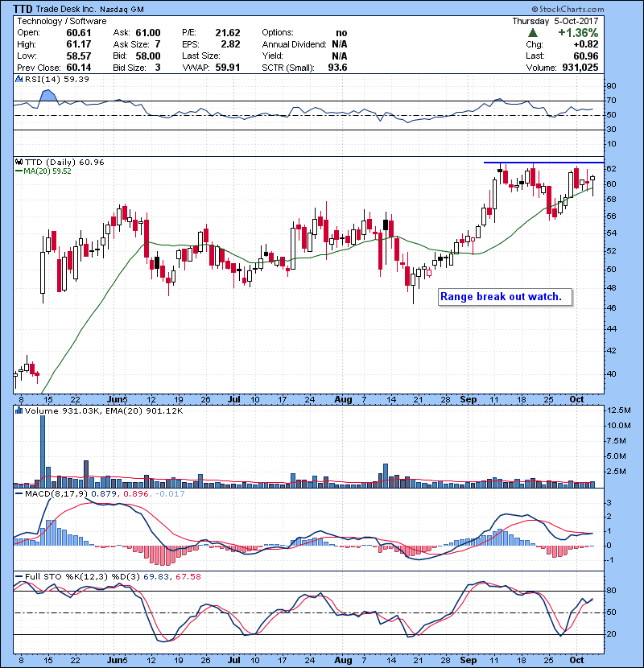Click the Last value 60.96
Viewport: 644px width, 668px height.
[586, 56]
